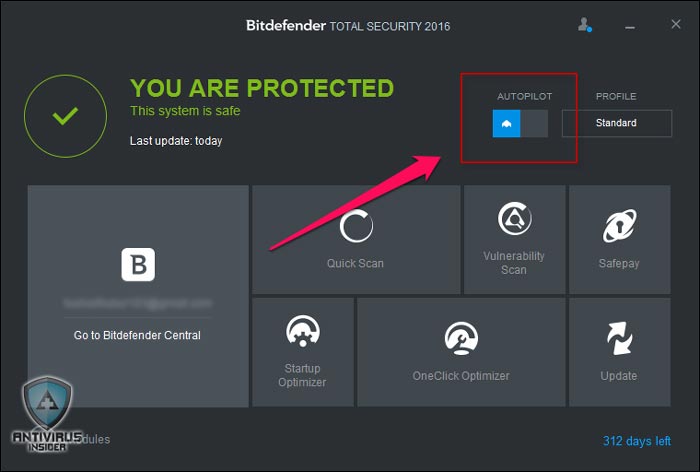
Task: Click the Quick Scan spinner icon
Action: click(356, 226)
